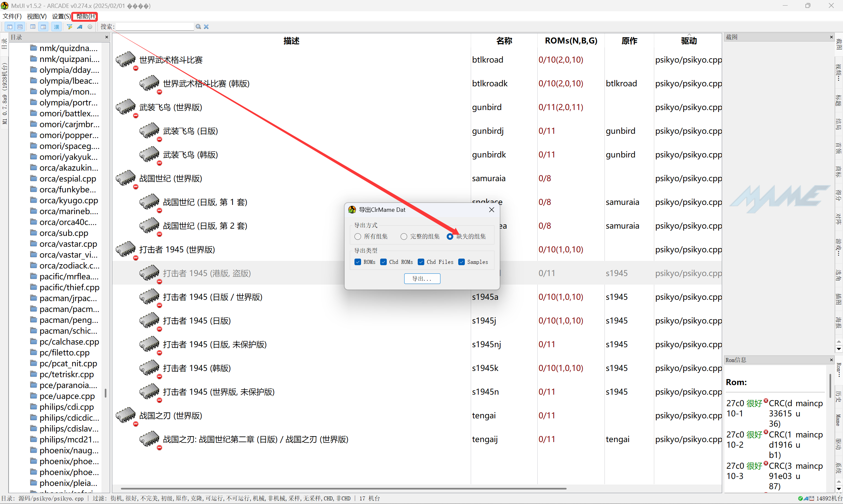This screenshot has width=843, height=504.
Task: Close the 截图 screenshot panel
Action: point(831,37)
